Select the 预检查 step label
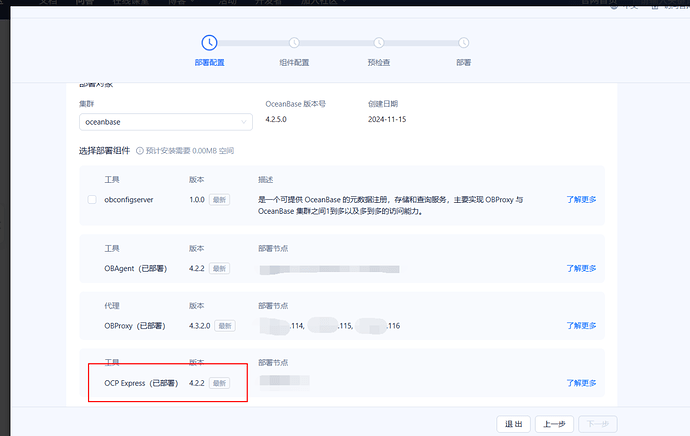This screenshot has height=436, width=690. [x=379, y=62]
